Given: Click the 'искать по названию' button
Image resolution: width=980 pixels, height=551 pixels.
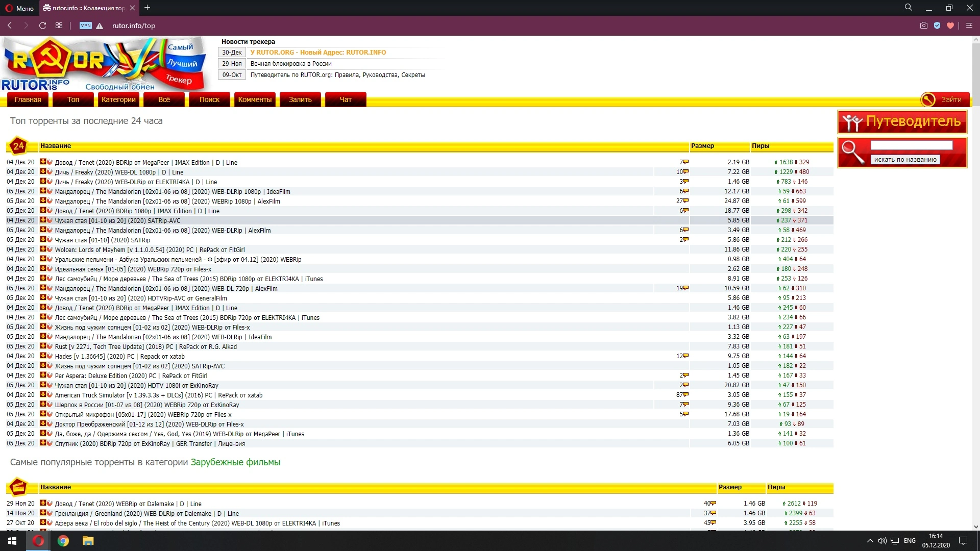Looking at the screenshot, I should coord(905,160).
